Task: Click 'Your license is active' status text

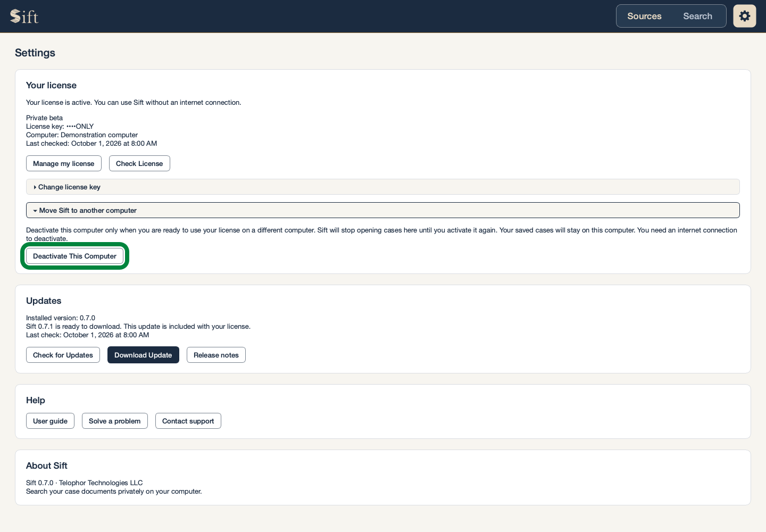Action: click(134, 103)
